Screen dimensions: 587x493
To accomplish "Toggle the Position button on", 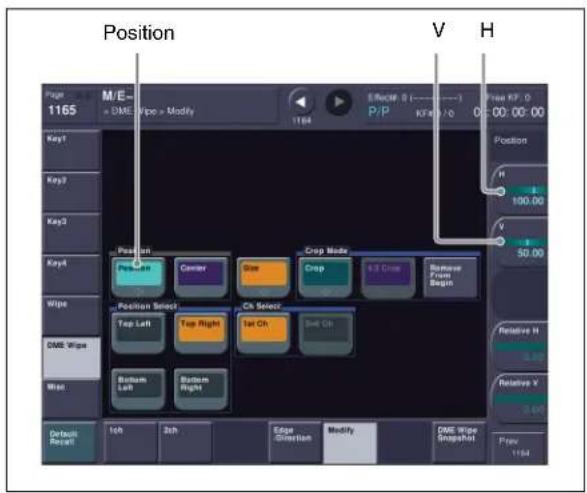I will [x=138, y=277].
